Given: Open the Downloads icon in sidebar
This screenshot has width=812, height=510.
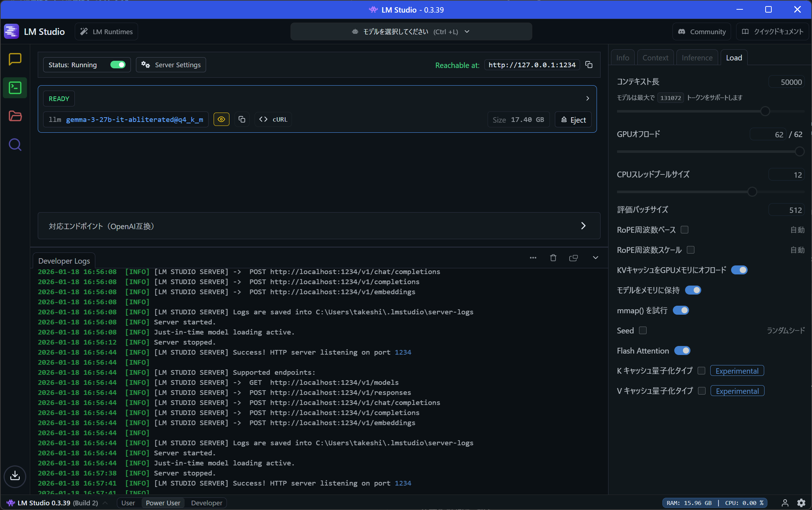Looking at the screenshot, I should (15, 476).
